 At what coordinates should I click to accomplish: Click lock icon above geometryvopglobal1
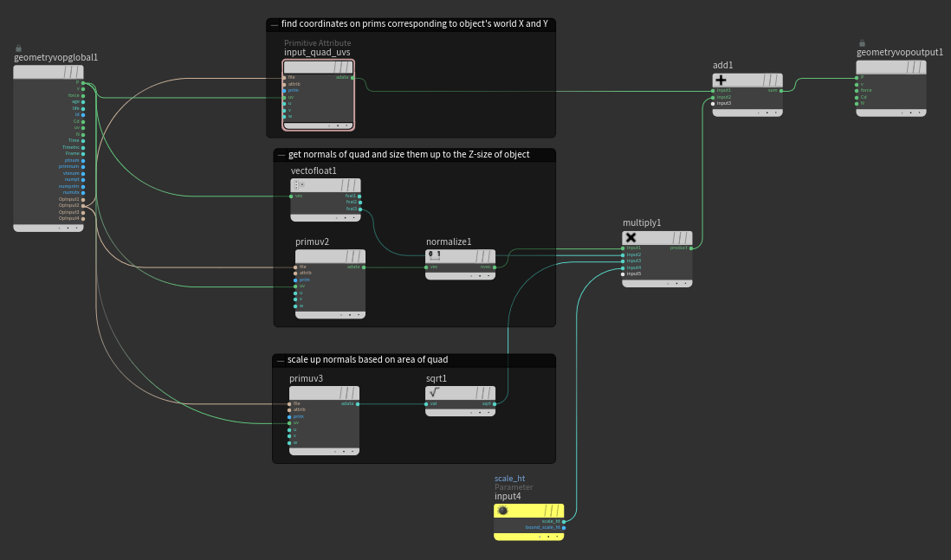[18, 48]
